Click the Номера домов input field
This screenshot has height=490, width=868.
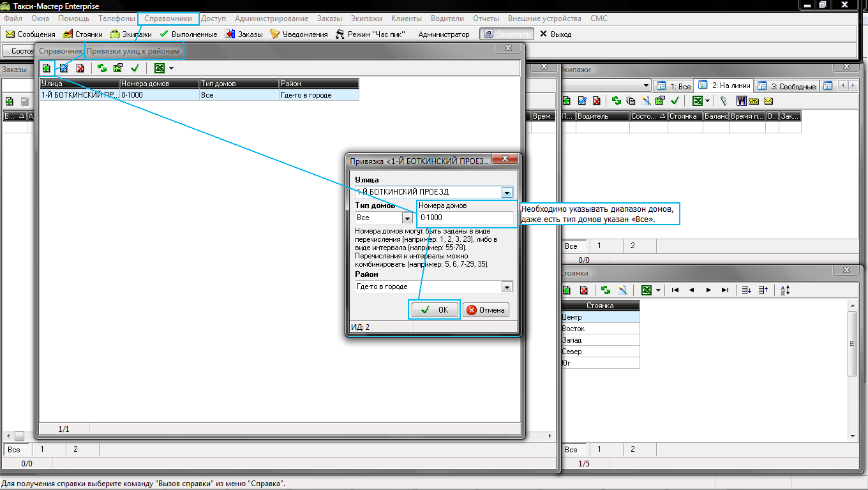(466, 218)
